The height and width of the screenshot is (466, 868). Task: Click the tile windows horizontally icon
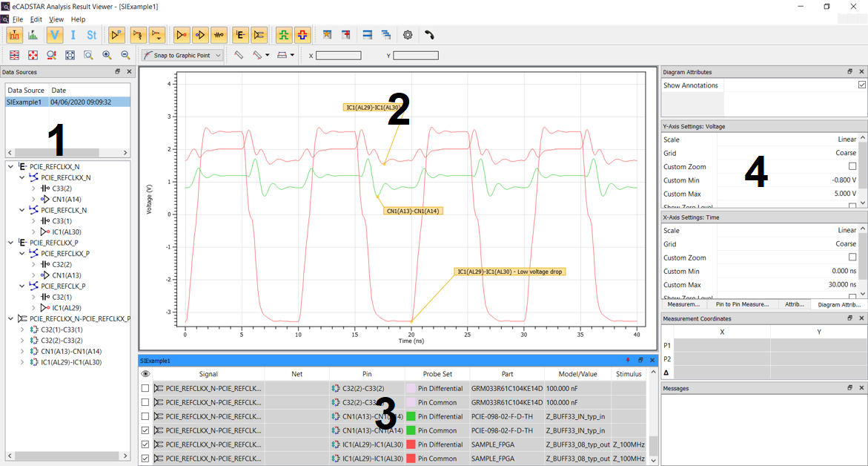point(367,35)
